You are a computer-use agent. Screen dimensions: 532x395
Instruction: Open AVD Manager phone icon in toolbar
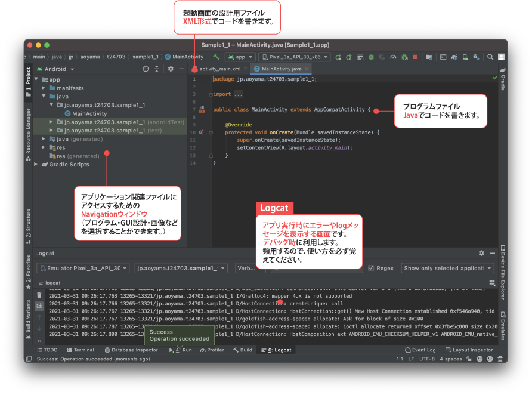click(465, 57)
